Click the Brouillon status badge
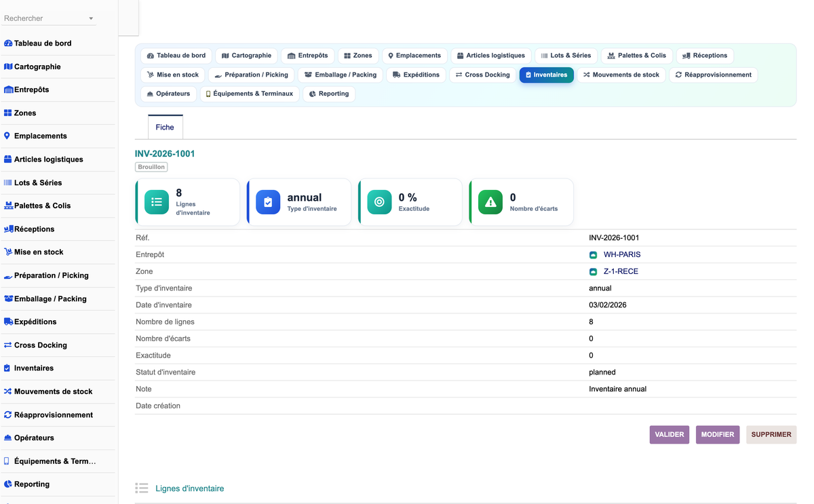The image size is (814, 504). [151, 167]
